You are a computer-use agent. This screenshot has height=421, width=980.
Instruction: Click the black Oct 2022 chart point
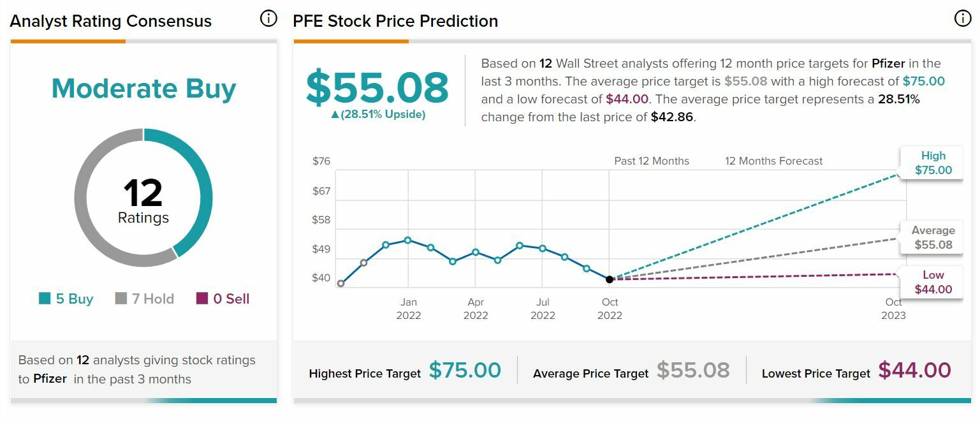click(610, 279)
